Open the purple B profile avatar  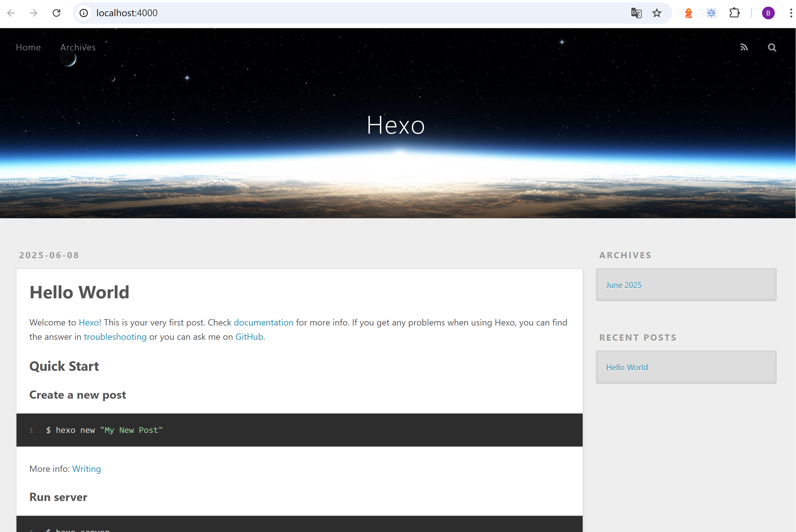pos(768,13)
